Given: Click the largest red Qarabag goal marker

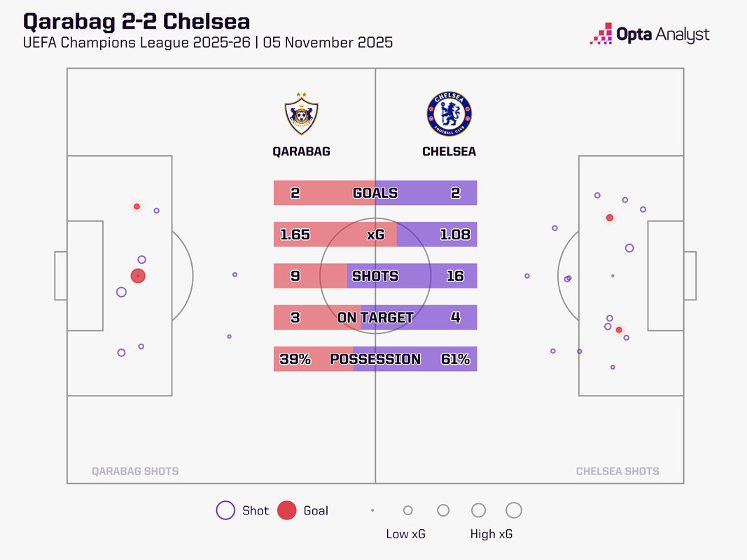Looking at the screenshot, I should point(138,276).
